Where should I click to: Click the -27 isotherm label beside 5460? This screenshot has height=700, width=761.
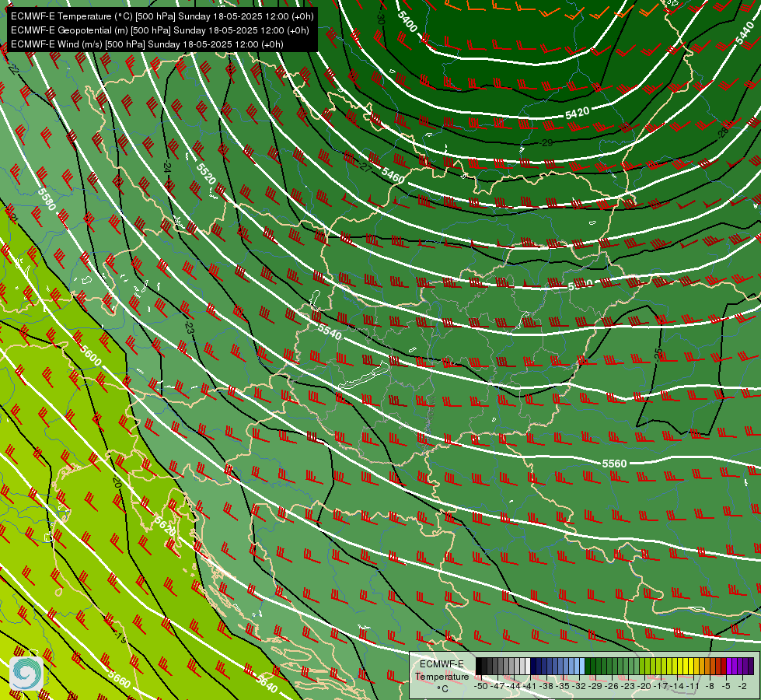[x=366, y=166]
